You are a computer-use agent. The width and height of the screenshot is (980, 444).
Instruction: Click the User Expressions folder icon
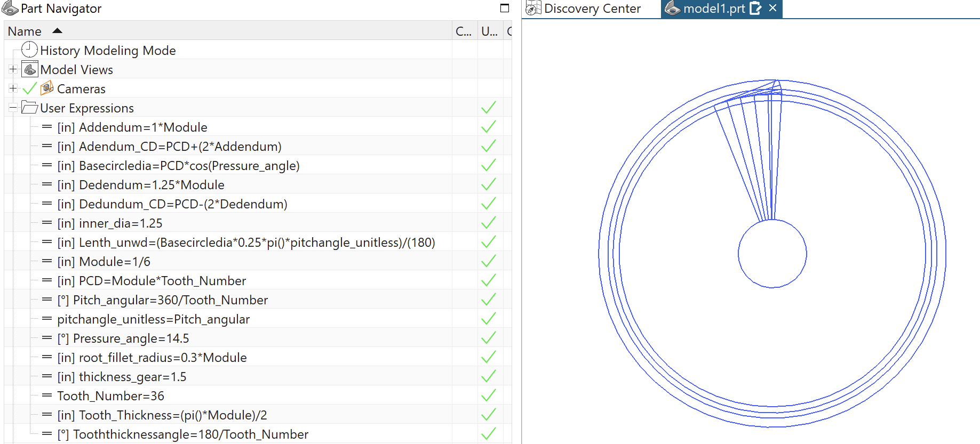pos(29,108)
